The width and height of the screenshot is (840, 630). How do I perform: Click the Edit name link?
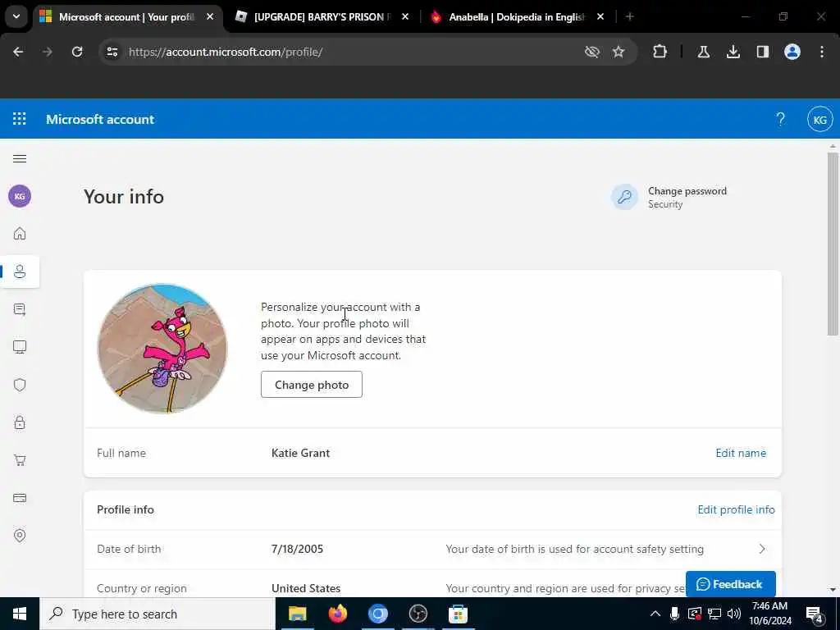(x=741, y=453)
